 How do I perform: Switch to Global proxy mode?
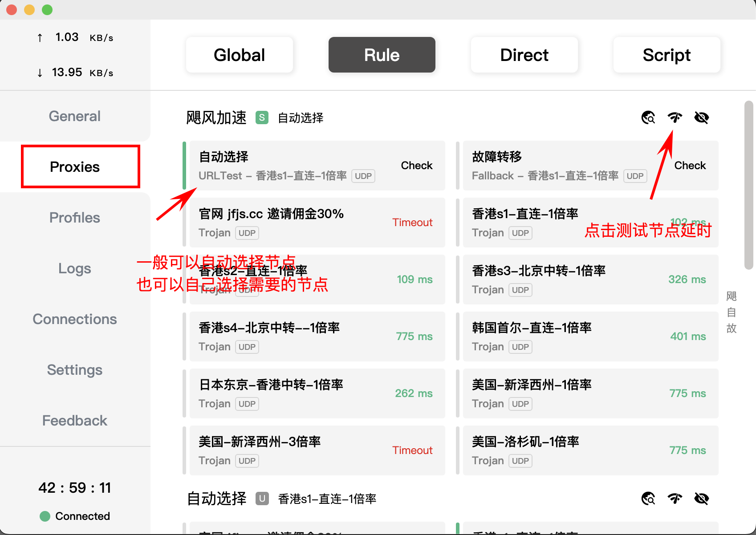tap(240, 55)
